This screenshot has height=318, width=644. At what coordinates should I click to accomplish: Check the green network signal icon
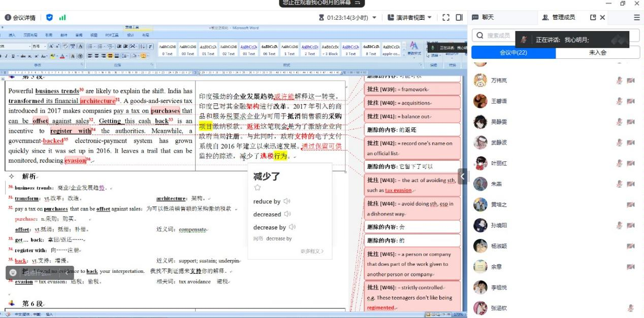(x=62, y=17)
